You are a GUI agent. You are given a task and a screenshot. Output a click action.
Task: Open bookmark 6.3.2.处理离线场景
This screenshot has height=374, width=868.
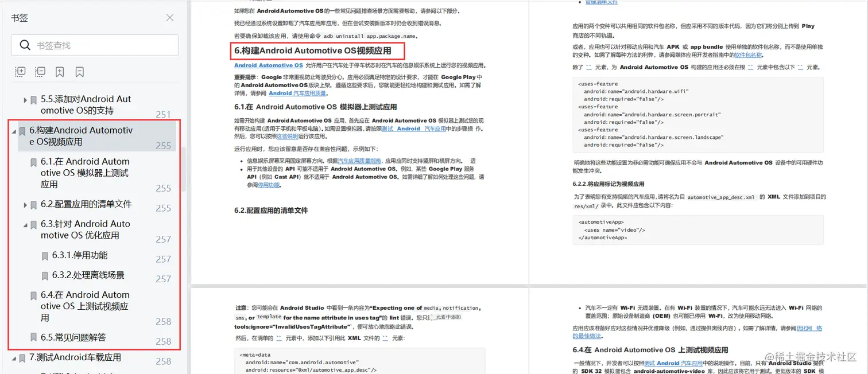coord(88,275)
